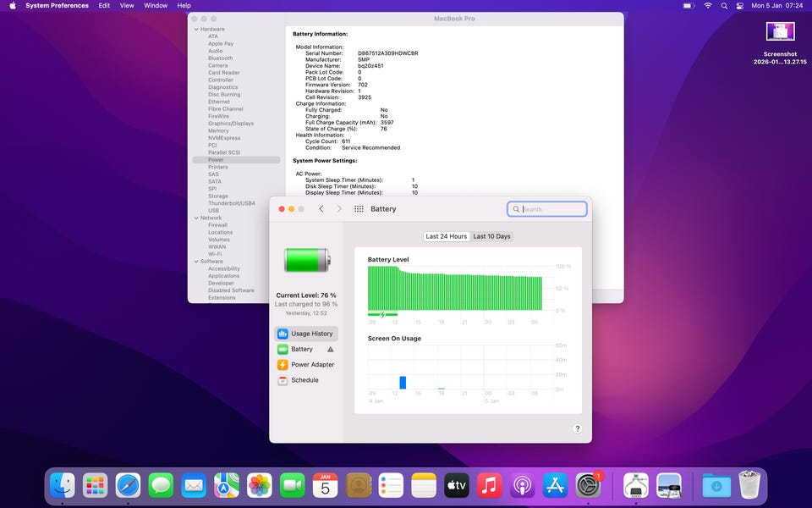Select Battery item in sidebar

pos(302,349)
